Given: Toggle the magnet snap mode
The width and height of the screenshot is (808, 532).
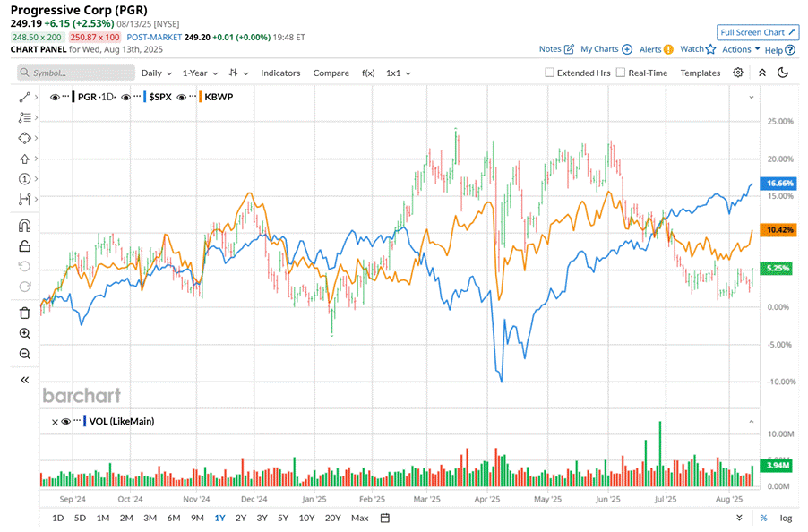Looking at the screenshot, I should [24, 226].
